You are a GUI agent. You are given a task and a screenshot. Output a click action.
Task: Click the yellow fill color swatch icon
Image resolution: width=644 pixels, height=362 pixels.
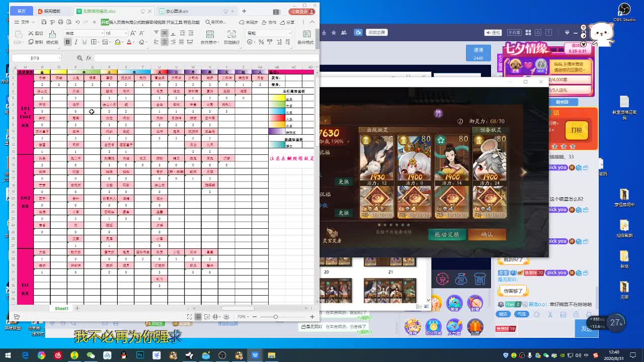(x=118, y=42)
